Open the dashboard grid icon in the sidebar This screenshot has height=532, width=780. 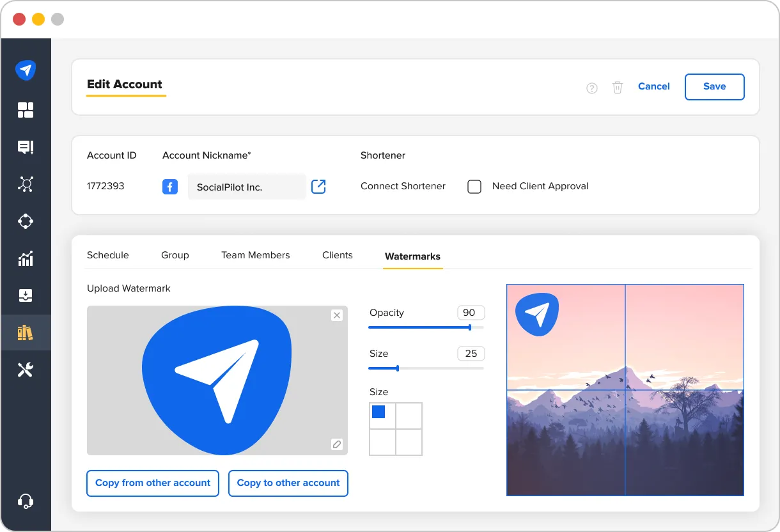[26, 110]
